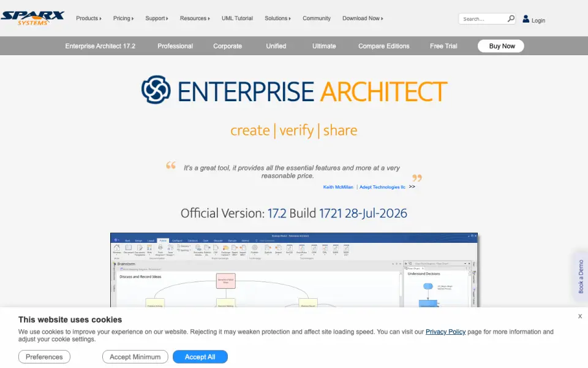Open the Professional edition tab
The width and height of the screenshot is (588, 368).
[x=175, y=46]
